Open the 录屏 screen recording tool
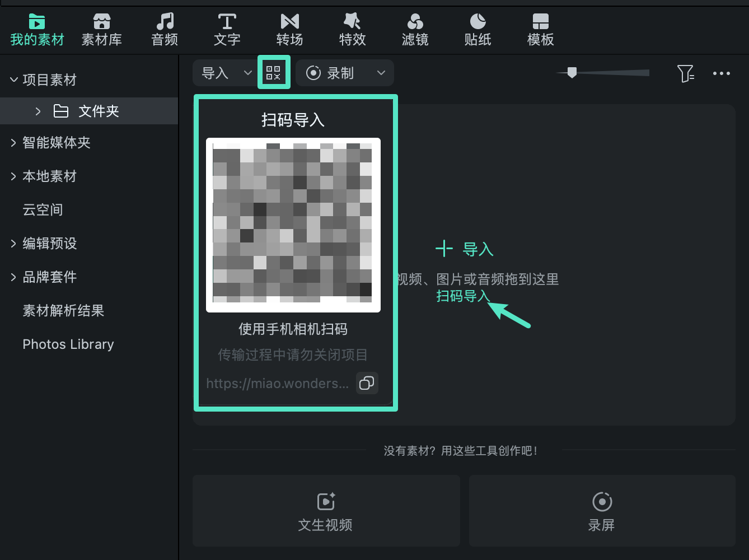This screenshot has height=560, width=749. (x=602, y=511)
